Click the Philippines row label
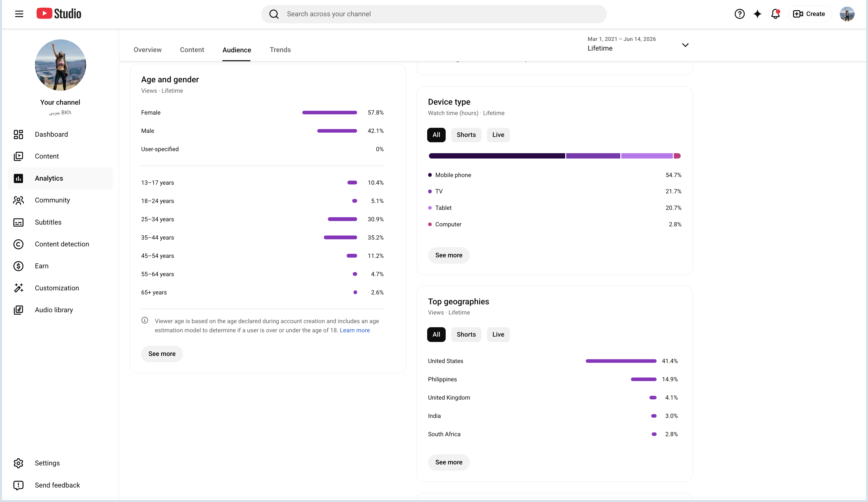Image resolution: width=868 pixels, height=502 pixels. 442,379
